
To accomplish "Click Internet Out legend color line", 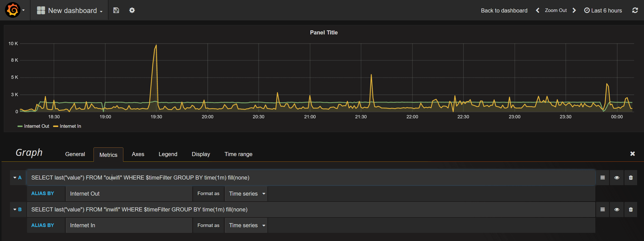I will tap(20, 126).
